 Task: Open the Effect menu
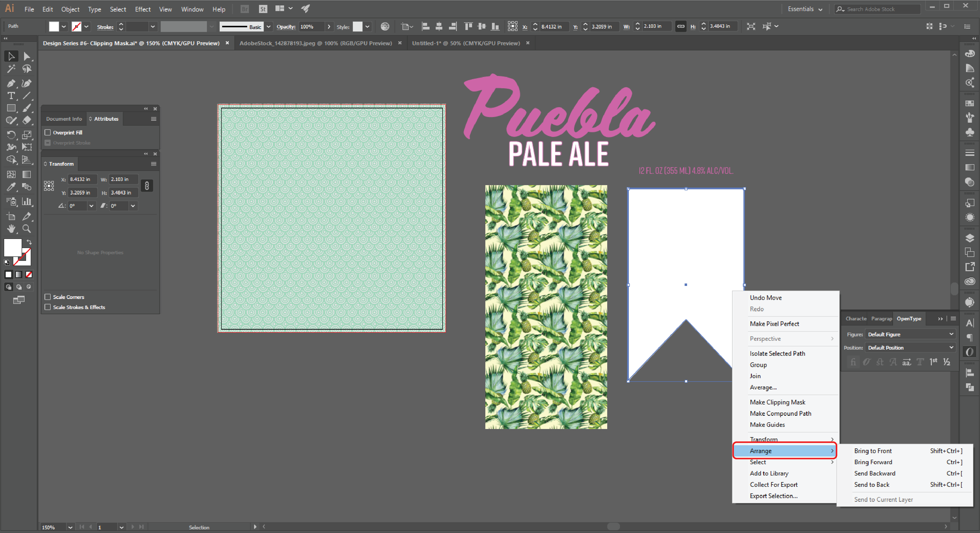[x=143, y=9]
